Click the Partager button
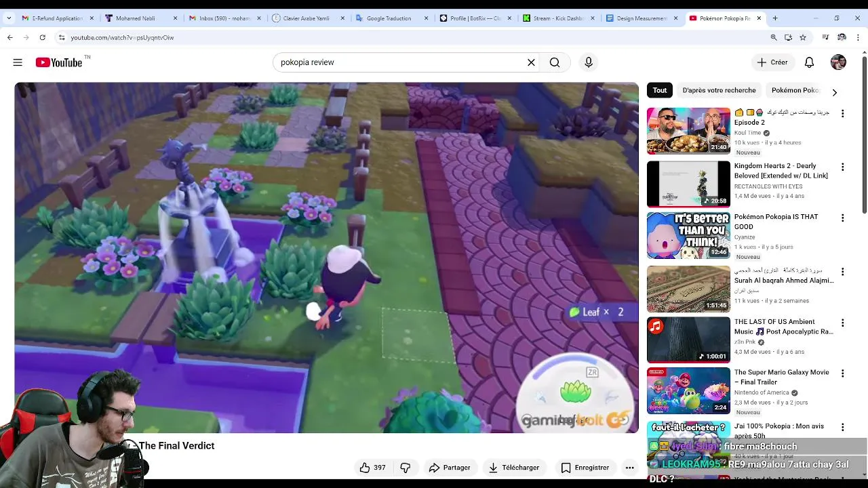The height and width of the screenshot is (488, 868). pyautogui.click(x=449, y=468)
